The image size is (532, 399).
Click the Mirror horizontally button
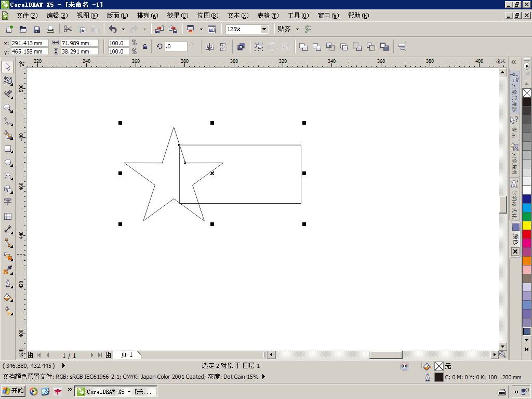point(209,47)
